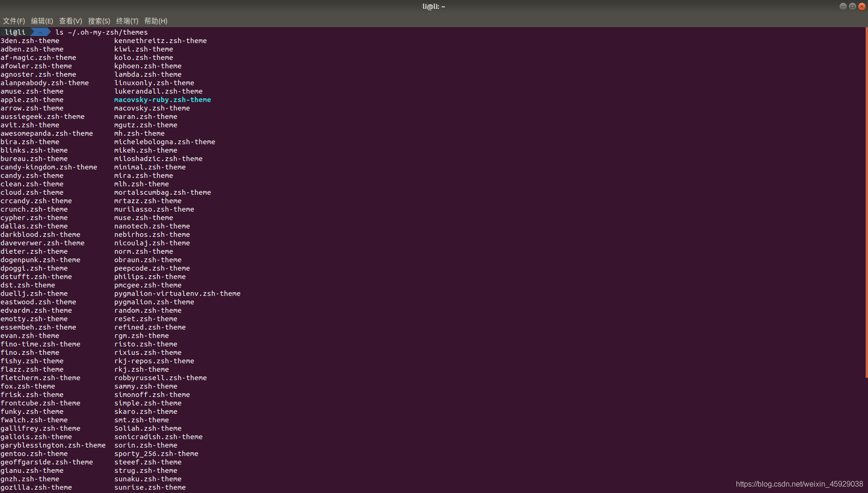Click nanotech.zsh-theme entry
The height and width of the screenshot is (493, 868).
click(x=152, y=226)
